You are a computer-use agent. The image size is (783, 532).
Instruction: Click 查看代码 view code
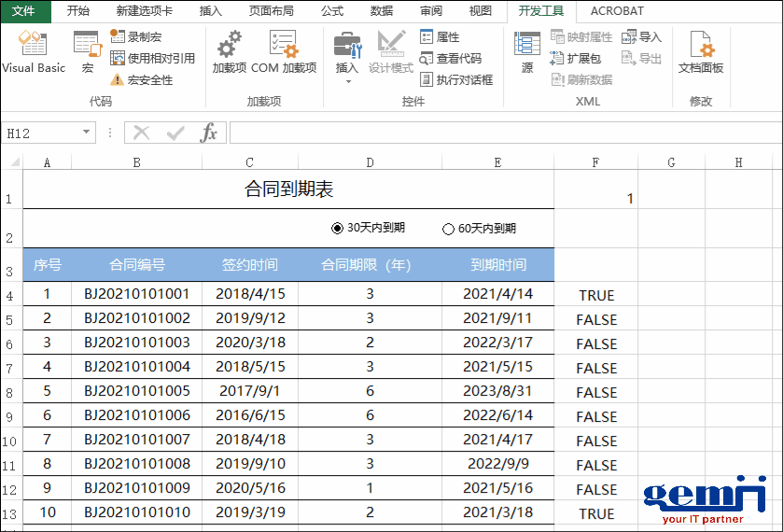tap(451, 58)
